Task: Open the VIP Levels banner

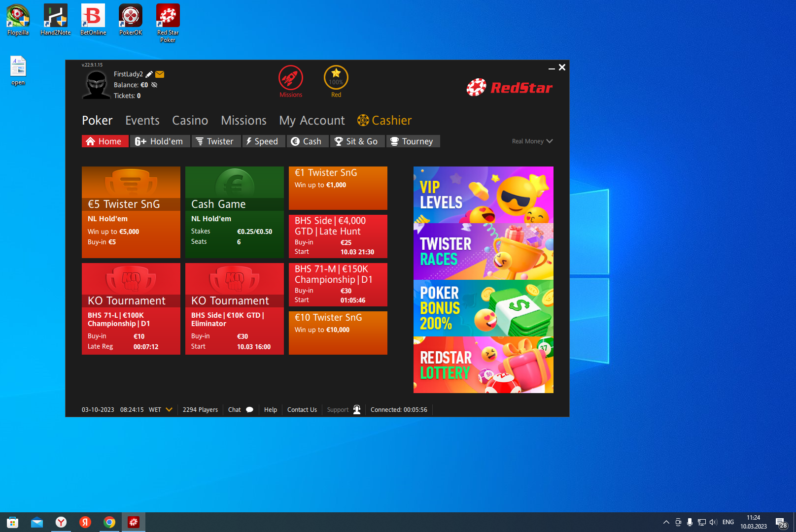Action: pyautogui.click(x=484, y=195)
